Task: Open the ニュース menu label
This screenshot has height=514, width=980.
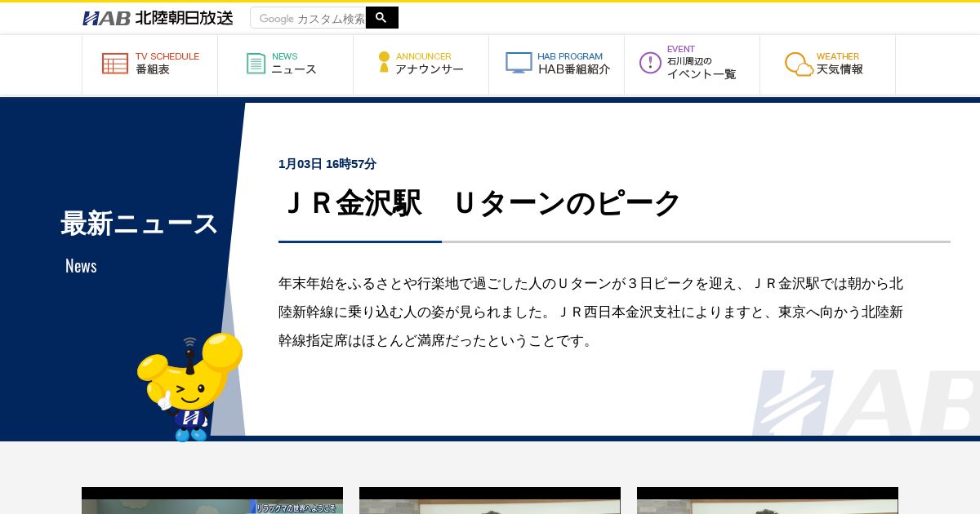Action: tap(294, 69)
